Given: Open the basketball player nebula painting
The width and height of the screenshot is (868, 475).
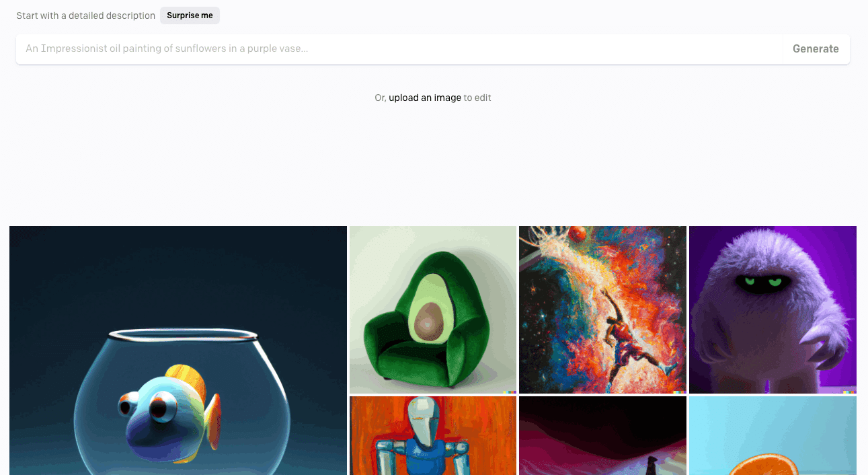Looking at the screenshot, I should click(602, 309).
